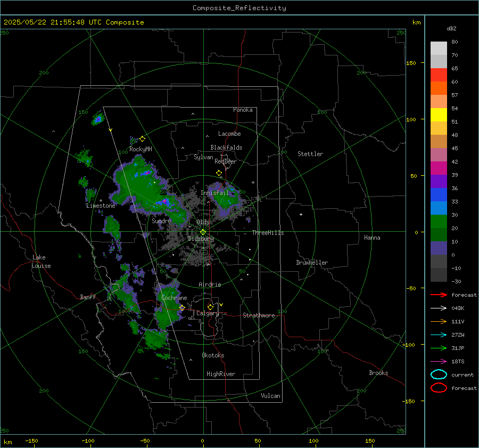Click the radar site diamond between Olds and Didsbury

[x=203, y=232]
